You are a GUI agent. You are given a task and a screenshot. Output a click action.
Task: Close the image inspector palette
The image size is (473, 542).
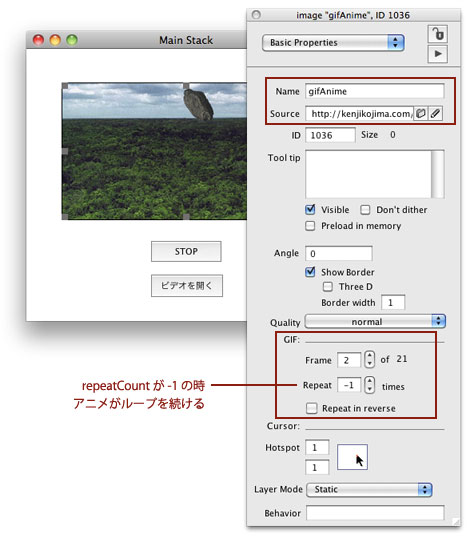(x=256, y=15)
